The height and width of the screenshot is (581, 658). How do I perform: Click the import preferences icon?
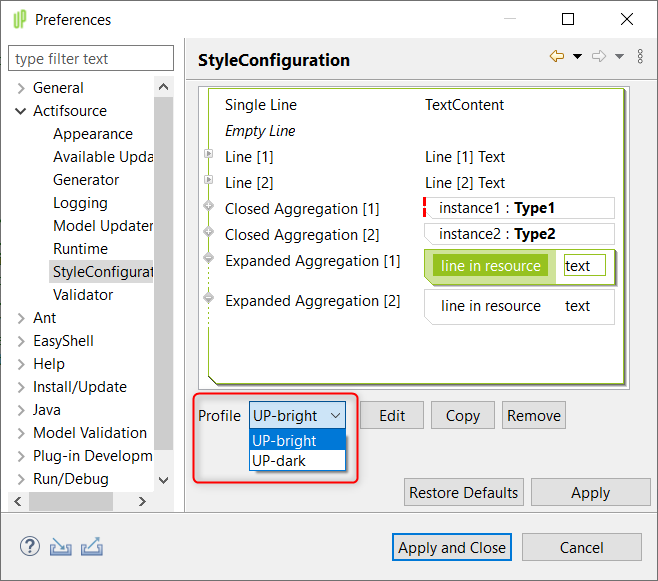click(61, 547)
